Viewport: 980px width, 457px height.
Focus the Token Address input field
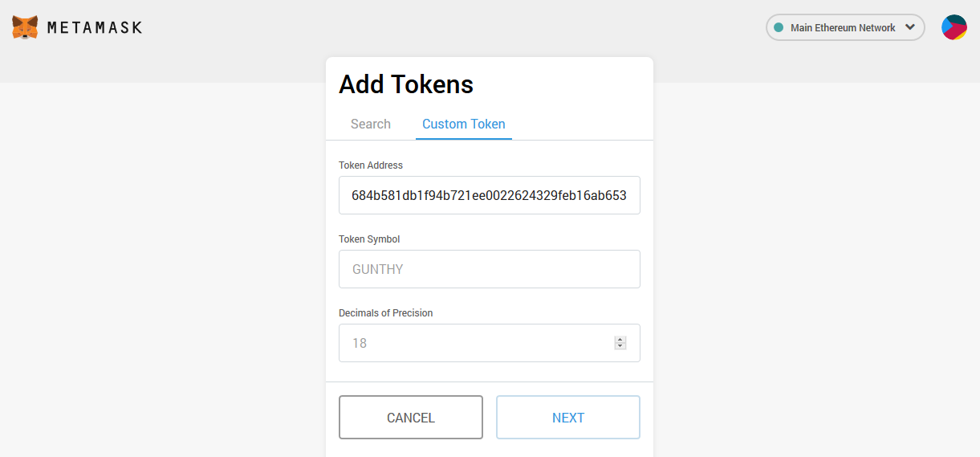pos(490,195)
